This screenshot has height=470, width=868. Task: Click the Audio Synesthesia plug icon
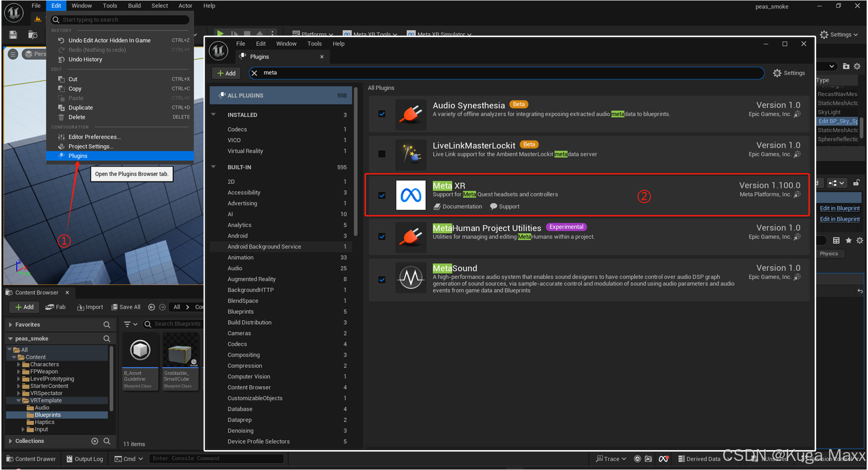coord(410,114)
